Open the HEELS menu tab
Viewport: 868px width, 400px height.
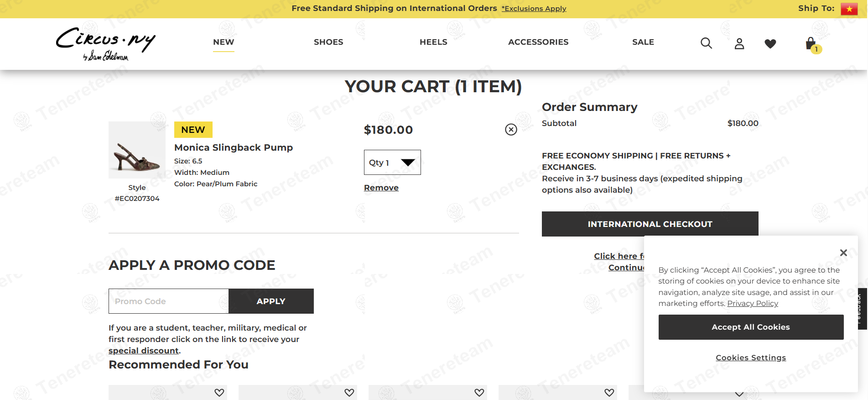click(433, 42)
